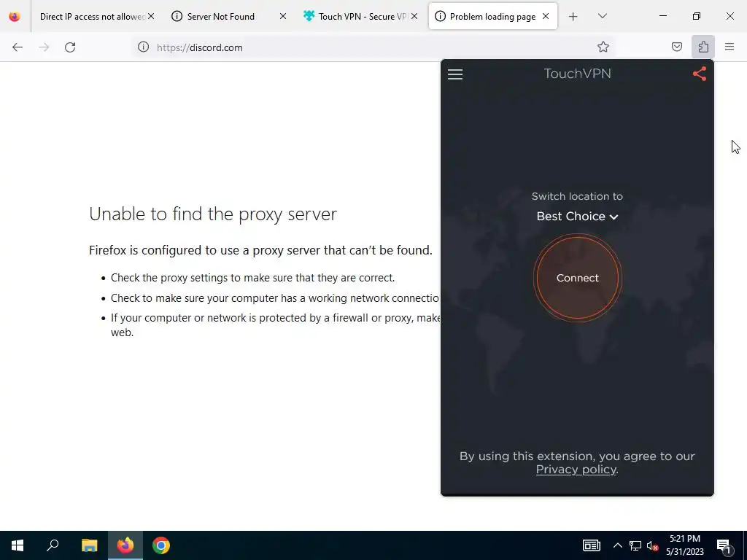Screen dimensions: 747x560
Task: Click the muted volume tray icon
Action: [653, 545]
